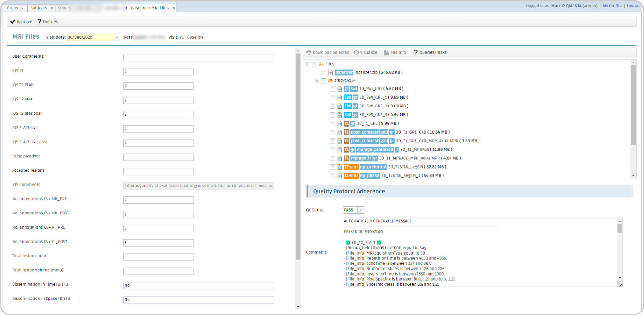The height and width of the screenshot is (315, 644).
Task: Click the User Comments input field
Action: click(198, 57)
